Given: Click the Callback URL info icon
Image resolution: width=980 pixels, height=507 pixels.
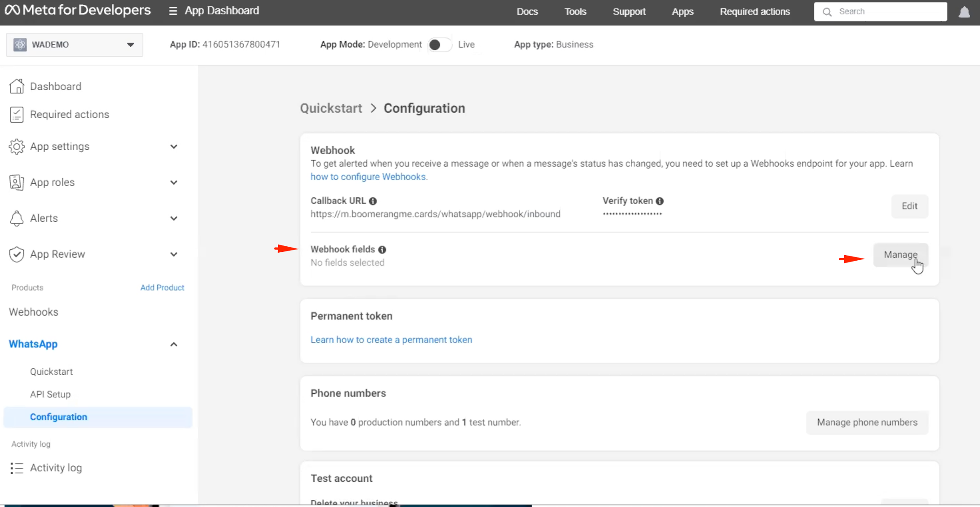Looking at the screenshot, I should tap(373, 201).
